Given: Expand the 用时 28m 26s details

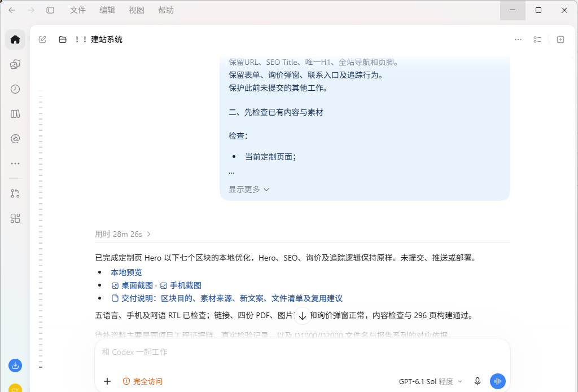Looking at the screenshot, I should (x=122, y=234).
